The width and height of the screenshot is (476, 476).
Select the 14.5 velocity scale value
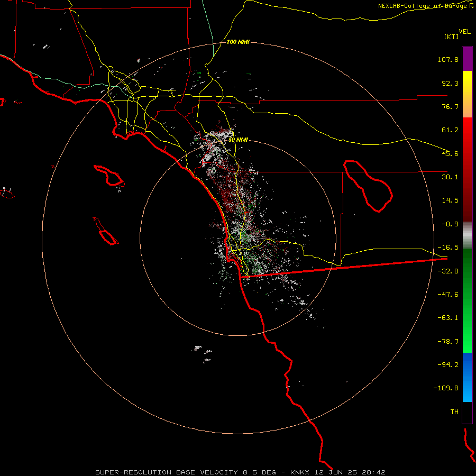coord(450,200)
